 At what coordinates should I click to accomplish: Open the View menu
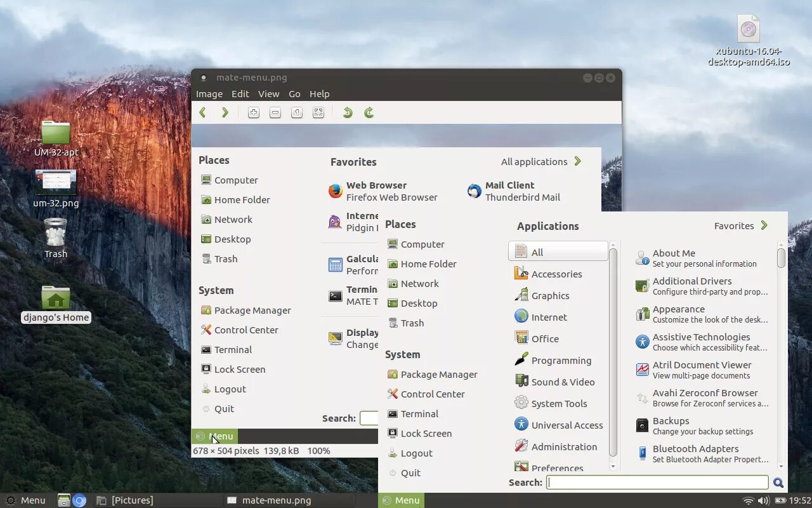coord(268,93)
